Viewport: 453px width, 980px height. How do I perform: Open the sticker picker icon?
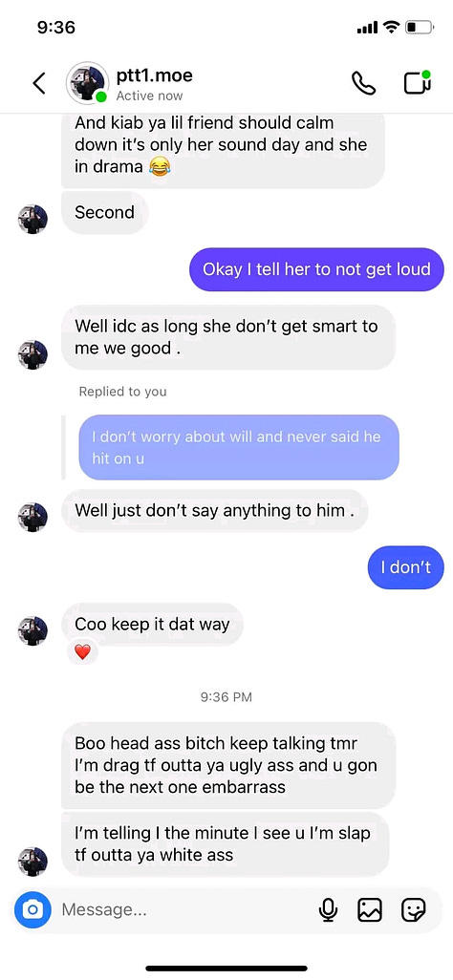click(x=413, y=909)
